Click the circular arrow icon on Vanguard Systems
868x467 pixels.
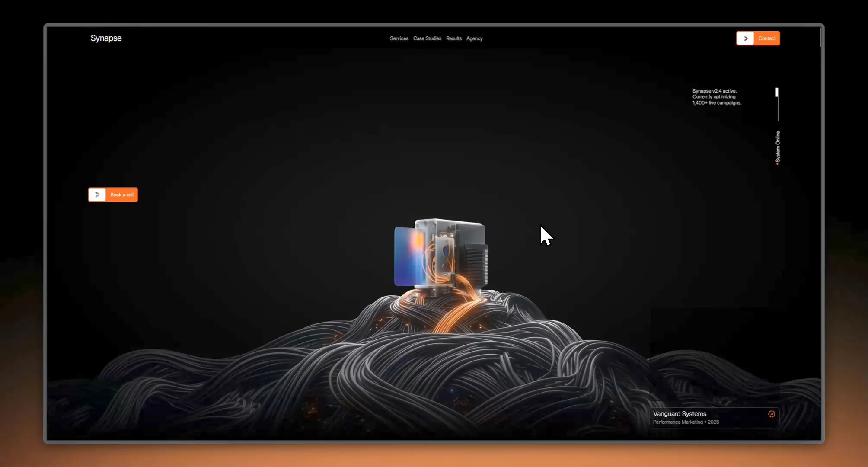click(x=772, y=414)
